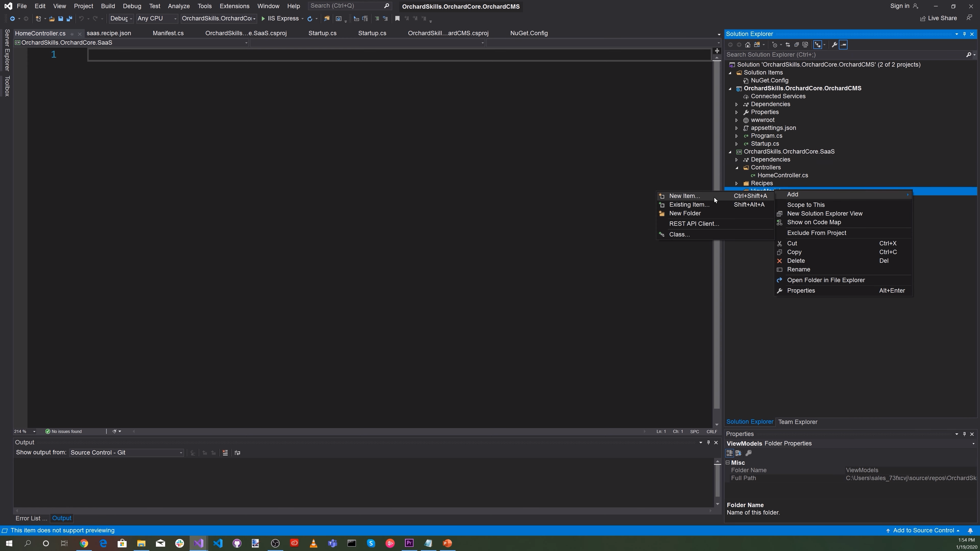Click the comment selection icon
The width and height of the screenshot is (980, 551).
click(x=377, y=19)
